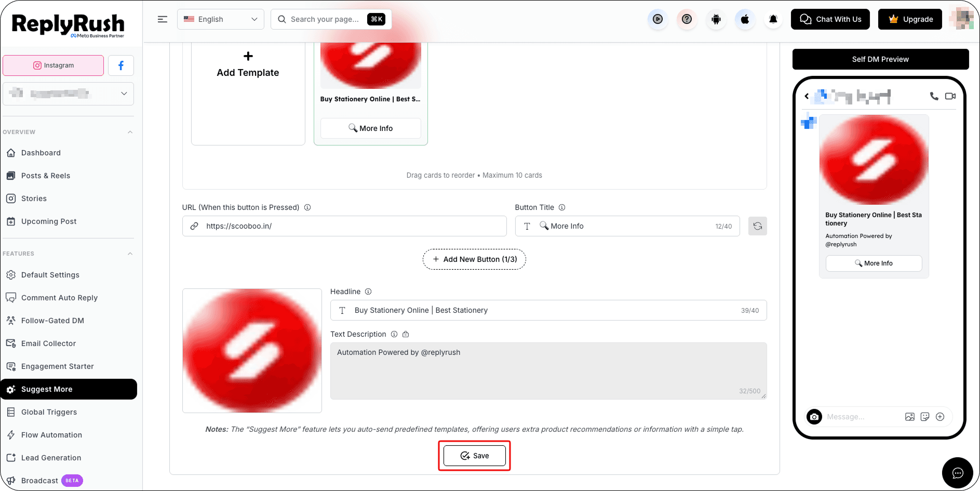Image resolution: width=980 pixels, height=491 pixels.
Task: Show Button Title info tooltip
Action: [x=562, y=207]
